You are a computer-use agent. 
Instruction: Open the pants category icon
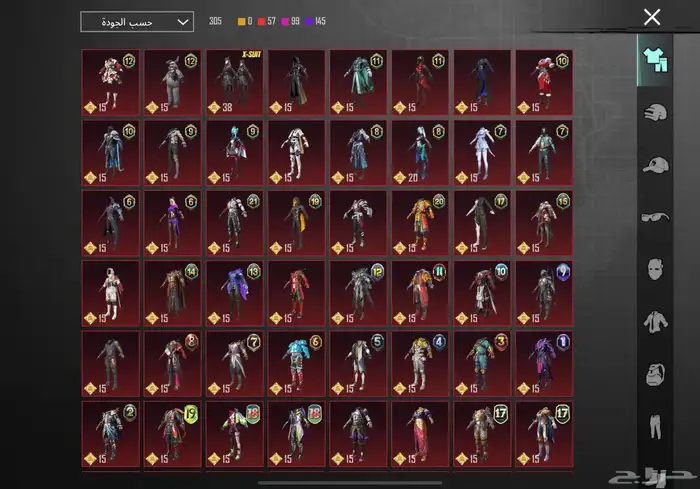(x=653, y=428)
